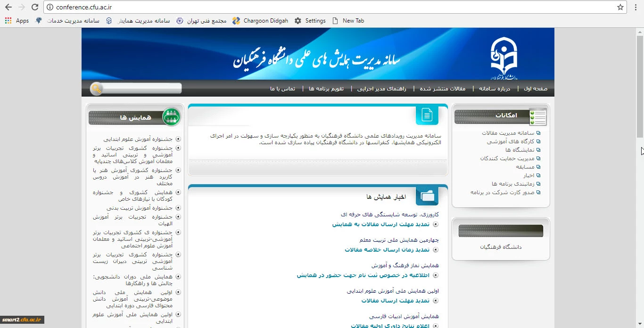Click the magnifier search icon
The height and width of the screenshot is (328, 644).
click(x=97, y=89)
